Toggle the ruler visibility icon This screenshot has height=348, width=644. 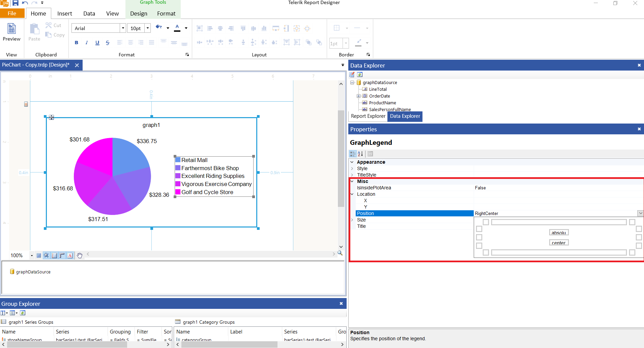click(62, 255)
